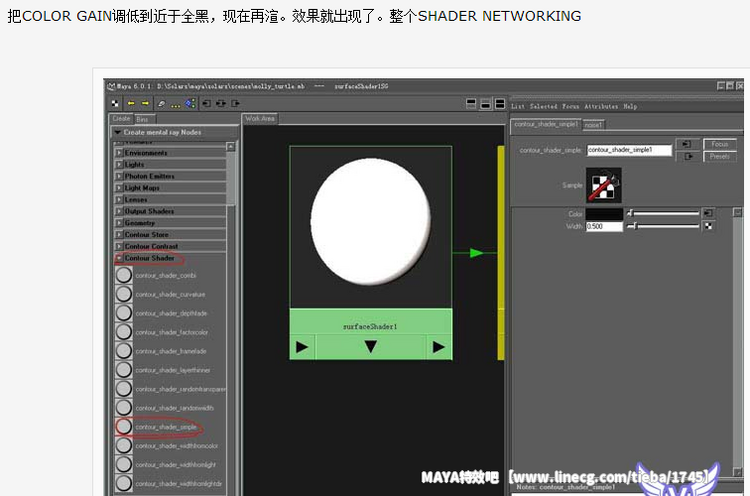Create contour_shader_widthfromlight node from its swatch
750x496 pixels.
pyautogui.click(x=124, y=464)
